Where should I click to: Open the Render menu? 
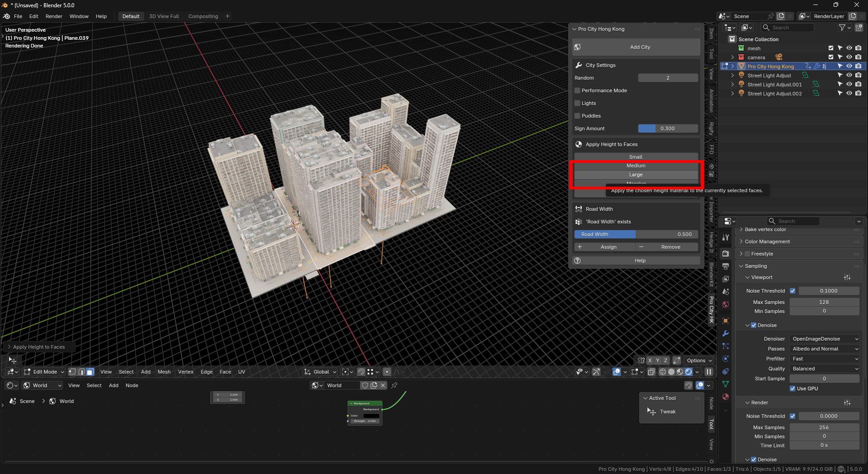(54, 16)
